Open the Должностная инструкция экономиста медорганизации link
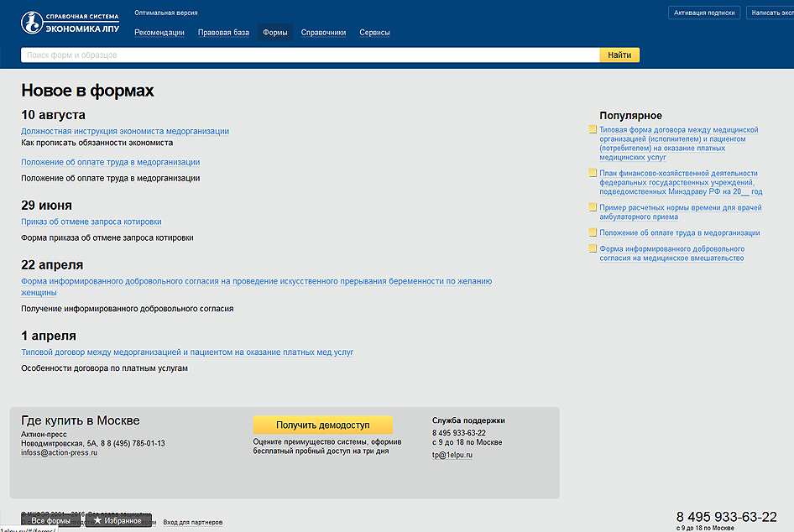Screen dimensions: 794x532 [x=125, y=132]
